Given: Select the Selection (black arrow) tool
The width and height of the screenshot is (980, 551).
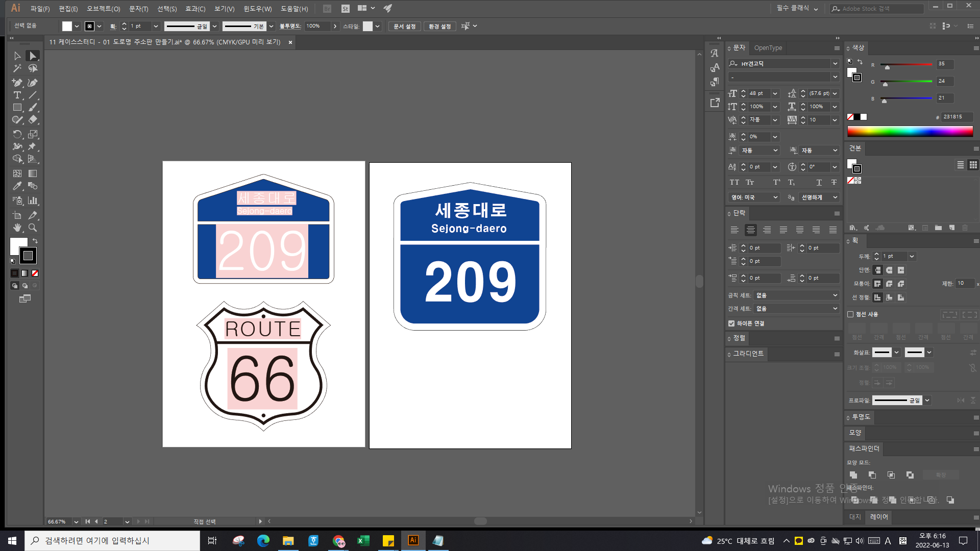Looking at the screenshot, I should point(17,56).
